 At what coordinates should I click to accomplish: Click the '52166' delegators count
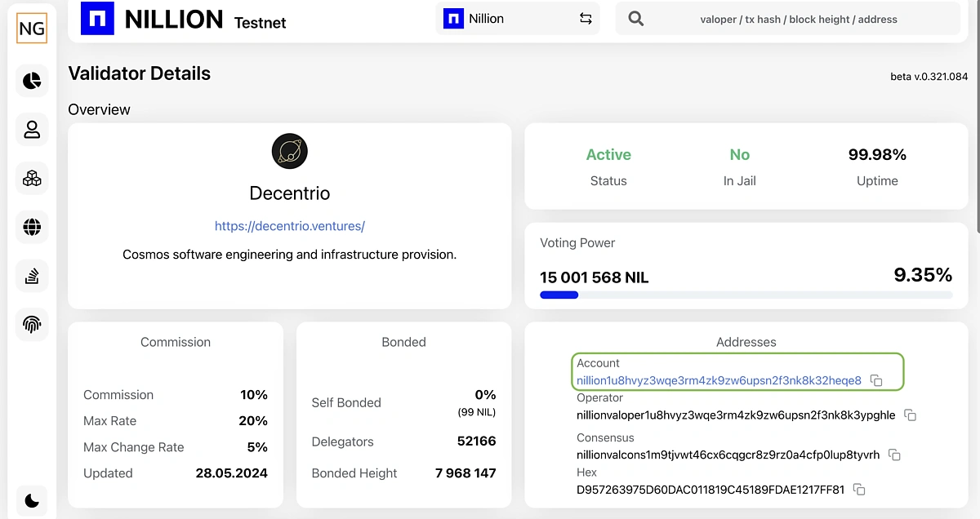pos(476,441)
